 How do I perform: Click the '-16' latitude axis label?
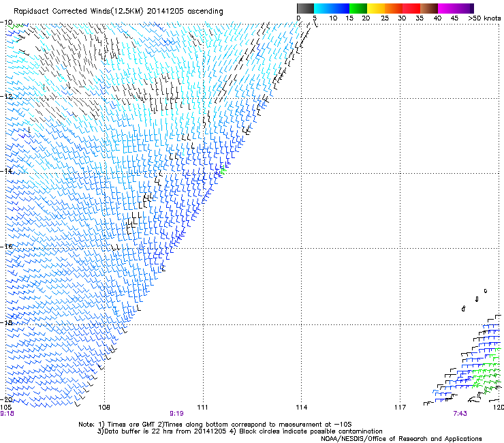point(6,247)
